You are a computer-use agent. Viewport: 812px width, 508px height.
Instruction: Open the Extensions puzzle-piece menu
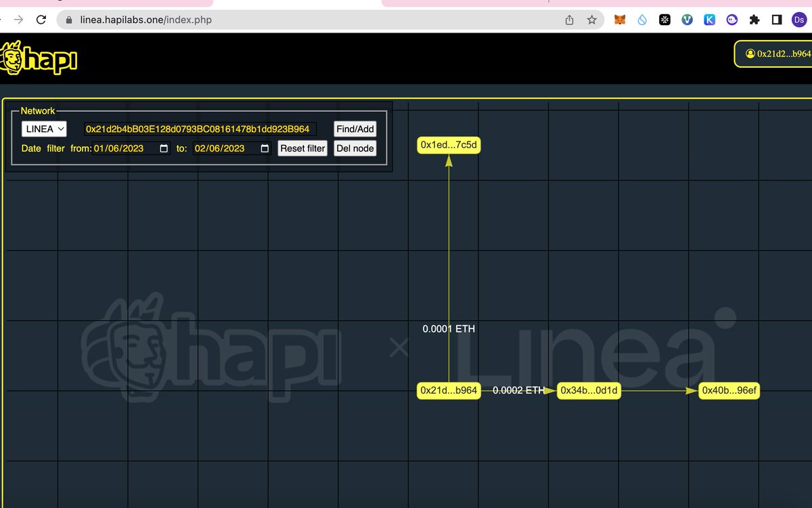[754, 20]
